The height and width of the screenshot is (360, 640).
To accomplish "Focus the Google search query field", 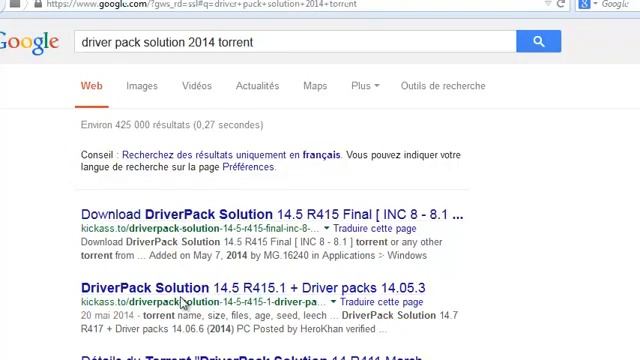I will [295, 42].
